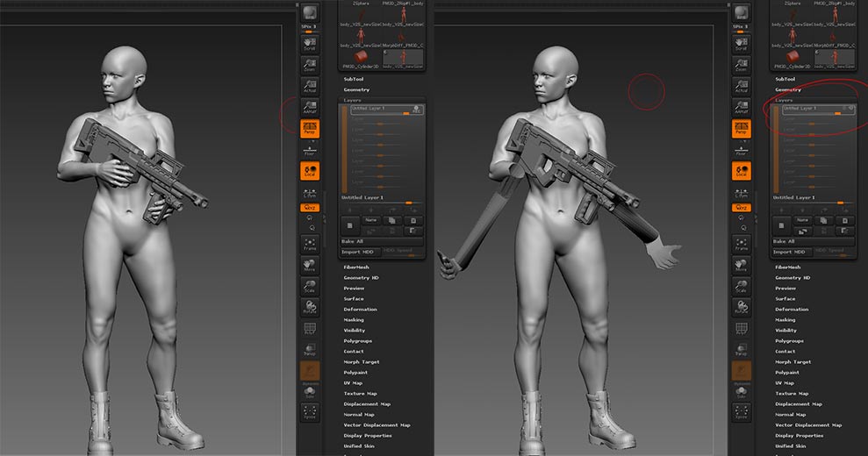Toggle Local rotation button in left view
Image resolution: width=868 pixels, height=456 pixels.
(x=310, y=170)
